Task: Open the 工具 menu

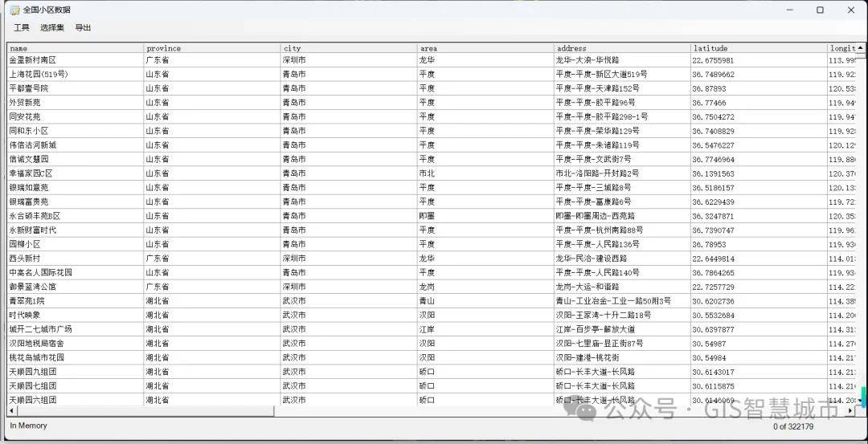Action: (x=22, y=28)
